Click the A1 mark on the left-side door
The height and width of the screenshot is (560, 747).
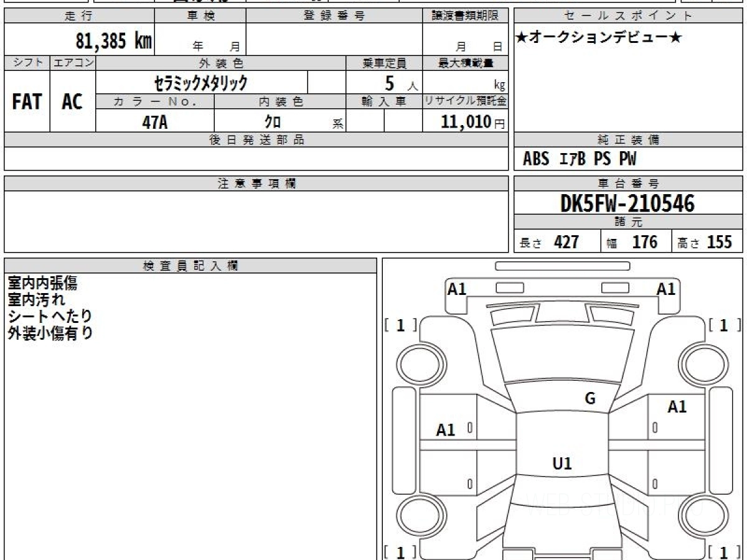(446, 430)
